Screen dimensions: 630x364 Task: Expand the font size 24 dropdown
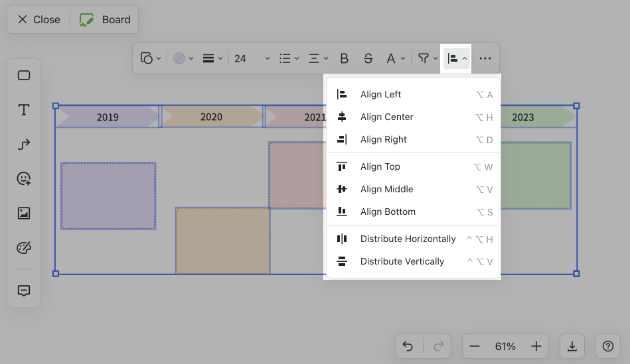click(x=252, y=58)
